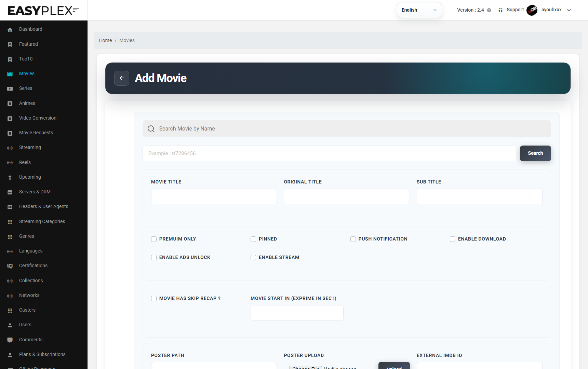Viewport: 588px width, 369px height.
Task: Click the Search button
Action: (x=535, y=153)
